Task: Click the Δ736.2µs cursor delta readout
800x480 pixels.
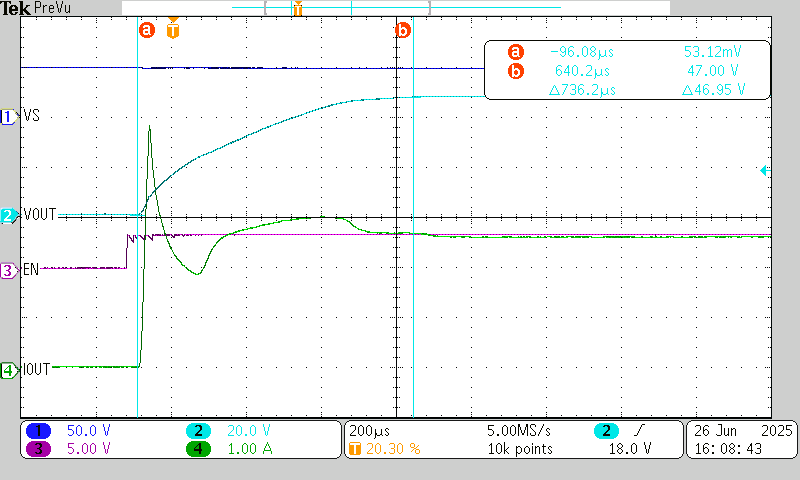Action: 584,90
